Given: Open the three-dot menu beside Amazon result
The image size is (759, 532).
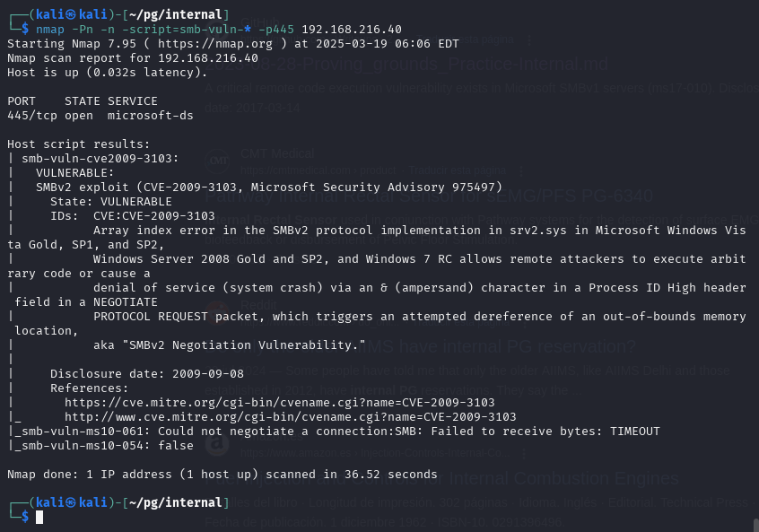Looking at the screenshot, I should [524, 453].
